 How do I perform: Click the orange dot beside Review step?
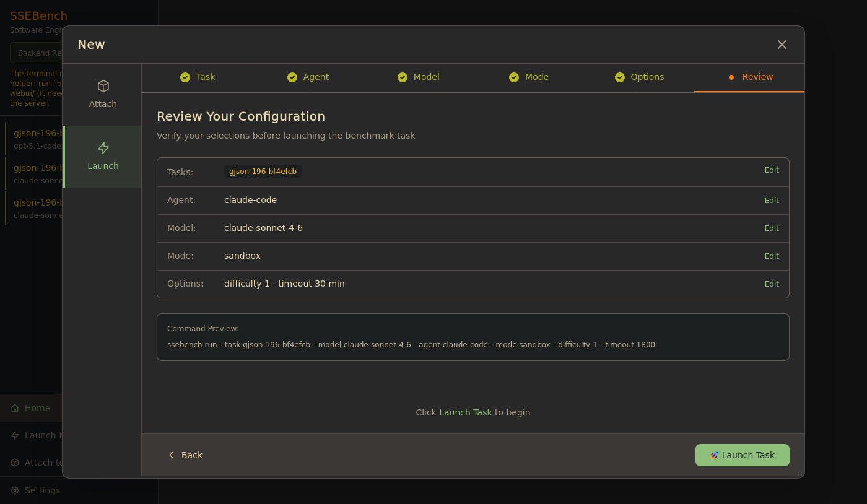[x=731, y=77]
